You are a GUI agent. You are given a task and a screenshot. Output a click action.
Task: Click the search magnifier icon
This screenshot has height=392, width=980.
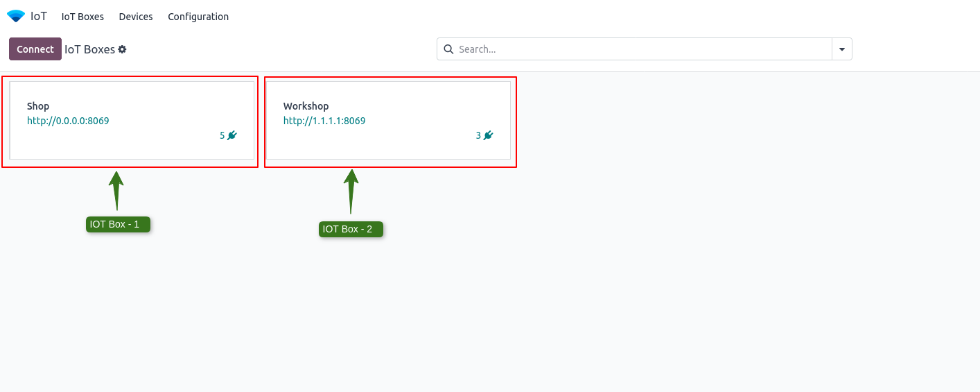[x=448, y=49]
